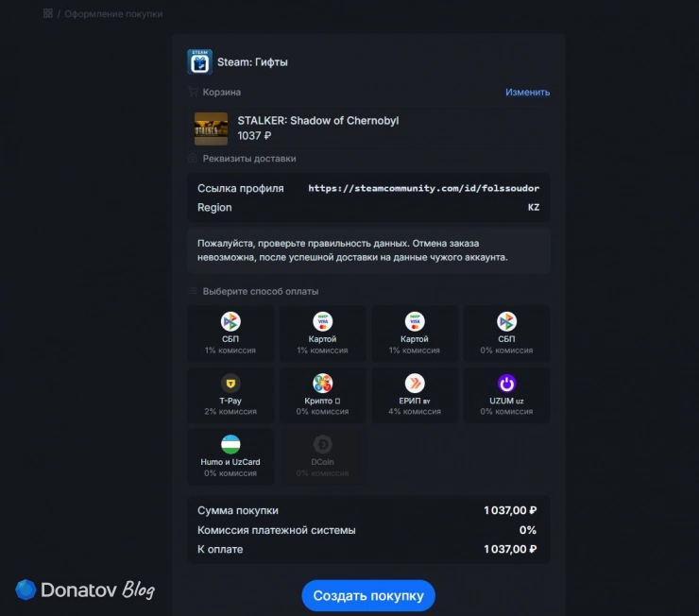Choose Humo и UzCard payment method
Viewport: 699px width, 616px height.
230,456
